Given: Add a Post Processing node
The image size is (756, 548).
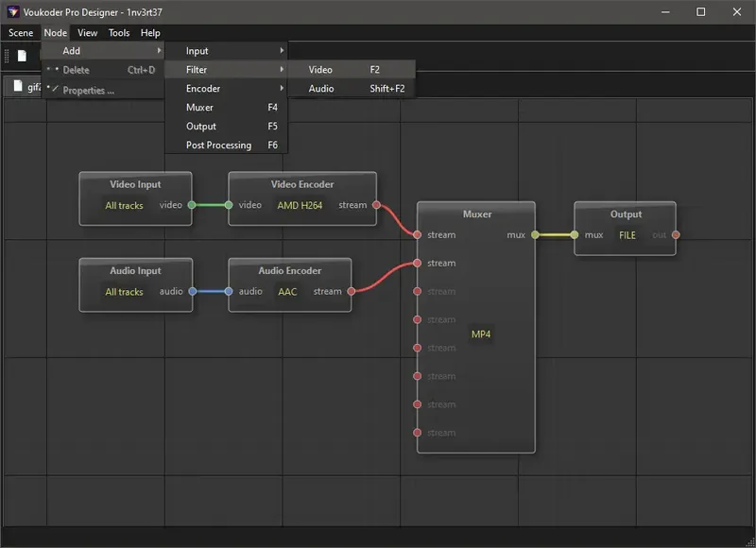Looking at the screenshot, I should 227,146.
